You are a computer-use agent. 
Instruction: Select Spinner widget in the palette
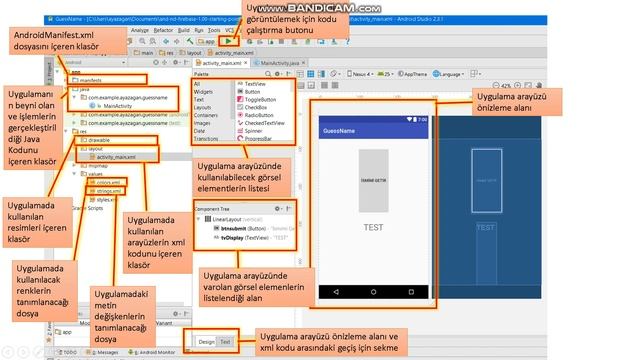250,131
